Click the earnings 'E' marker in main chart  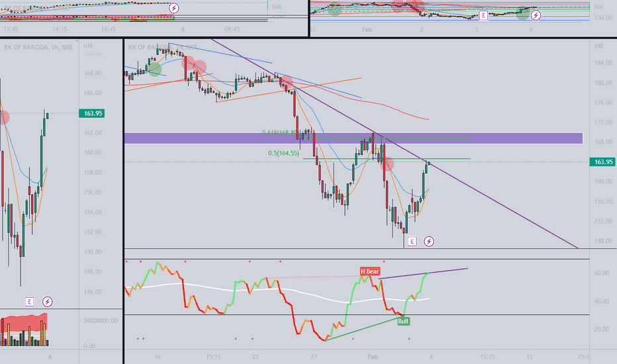point(412,241)
